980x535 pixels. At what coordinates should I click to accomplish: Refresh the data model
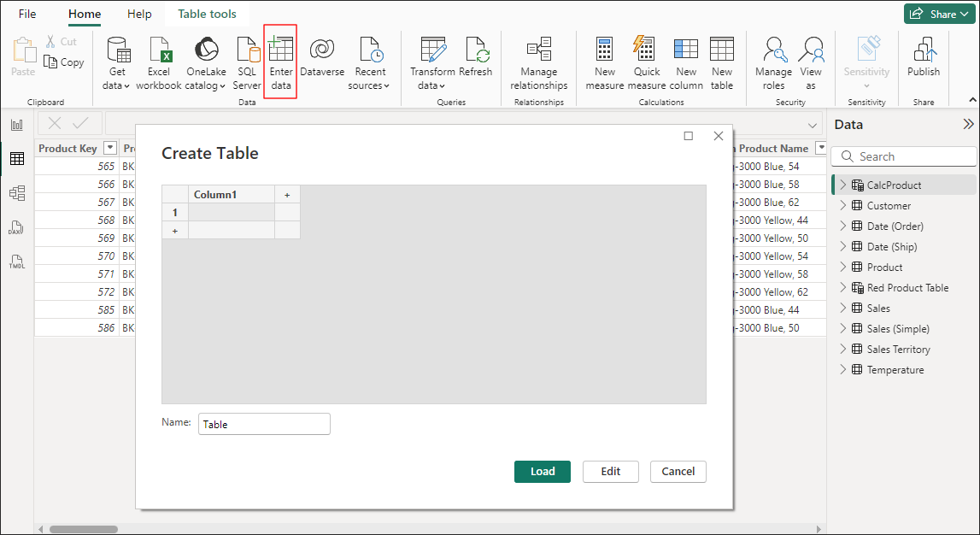[476, 56]
